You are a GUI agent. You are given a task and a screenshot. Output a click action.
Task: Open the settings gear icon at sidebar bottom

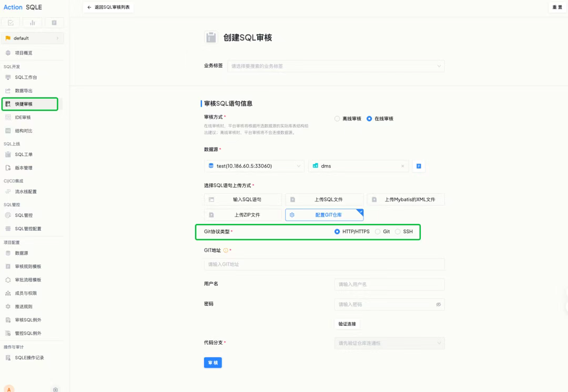tap(55, 389)
